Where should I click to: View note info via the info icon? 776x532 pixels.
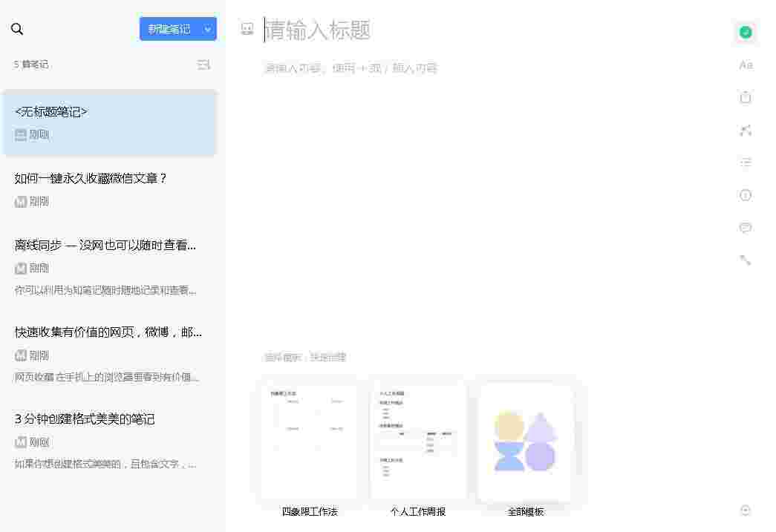746,195
